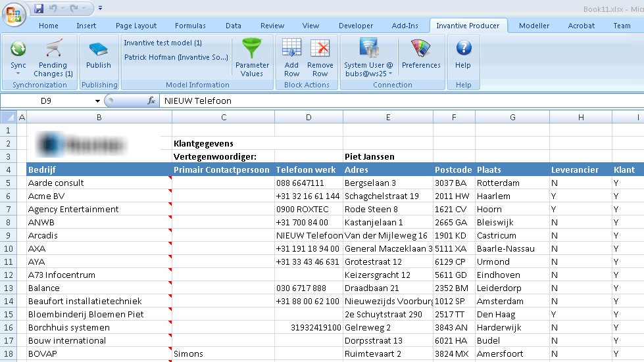Open Pending Changes (1) shopping cart
The width and height of the screenshot is (644, 362).
[53, 58]
